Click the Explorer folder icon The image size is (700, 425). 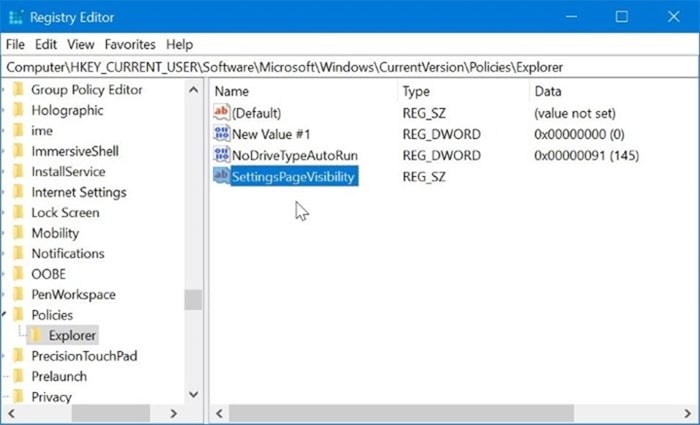coord(36,335)
